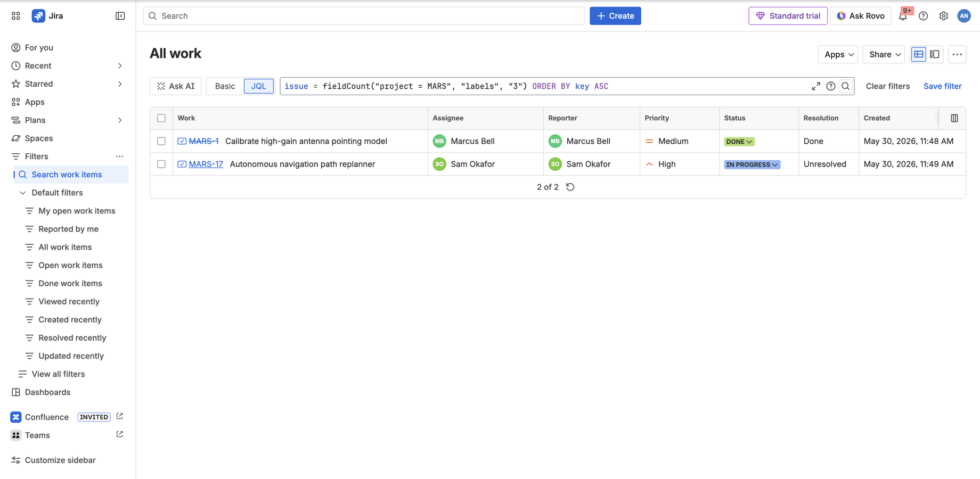
Task: Open the Apps dropdown in toolbar
Action: pos(838,54)
